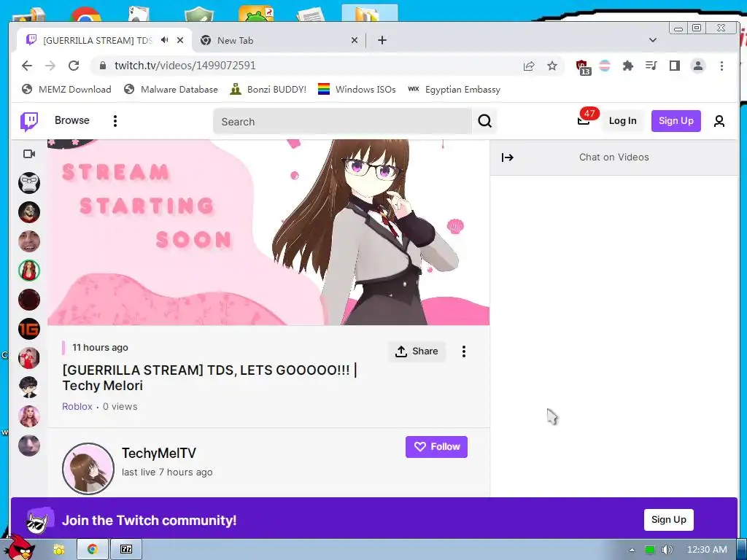
Task: Go back to the previous page
Action: click(x=27, y=66)
